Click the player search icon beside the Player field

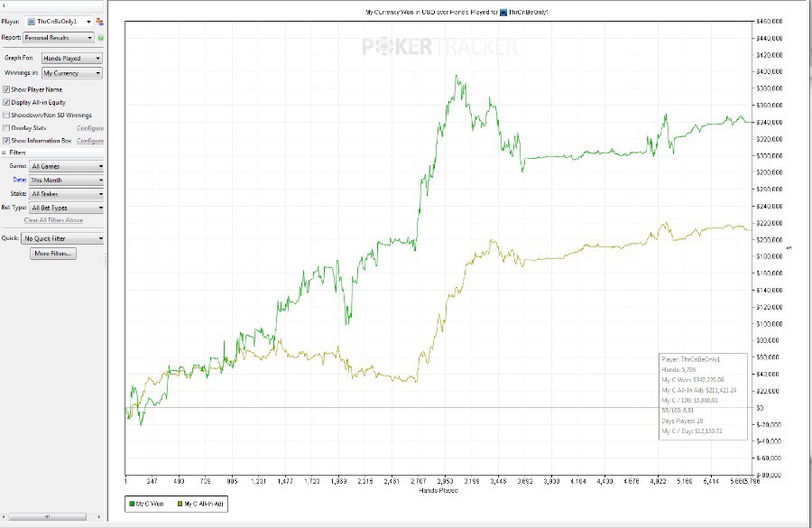[99, 20]
